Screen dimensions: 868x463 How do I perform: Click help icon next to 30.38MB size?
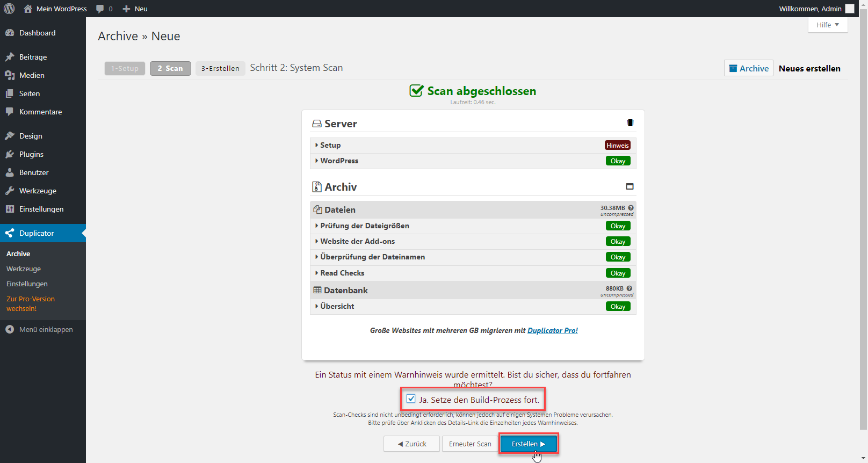point(631,208)
